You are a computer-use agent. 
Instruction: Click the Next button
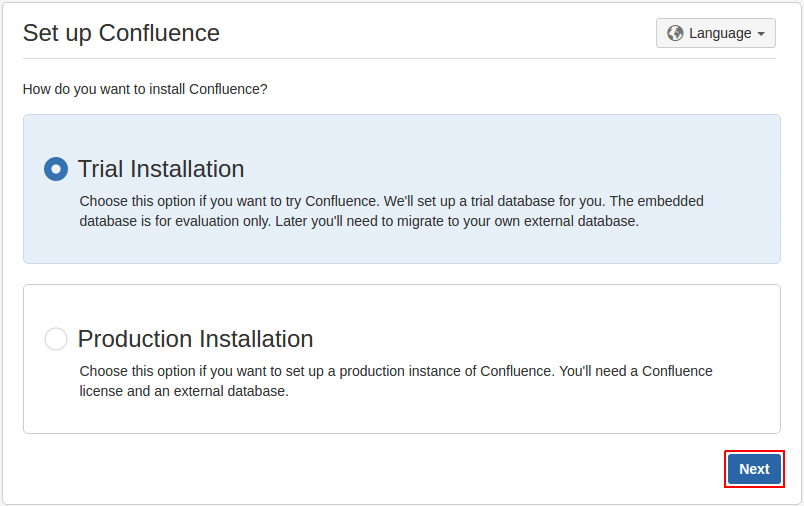(754, 469)
